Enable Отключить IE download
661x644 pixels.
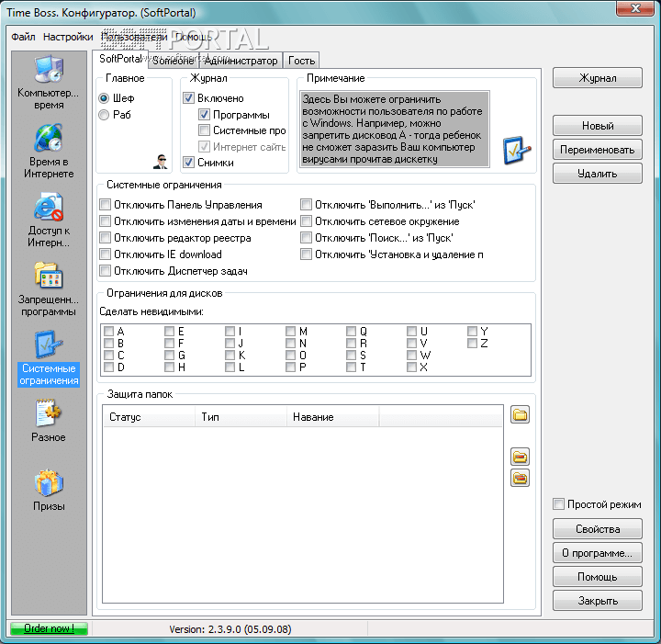(105, 254)
